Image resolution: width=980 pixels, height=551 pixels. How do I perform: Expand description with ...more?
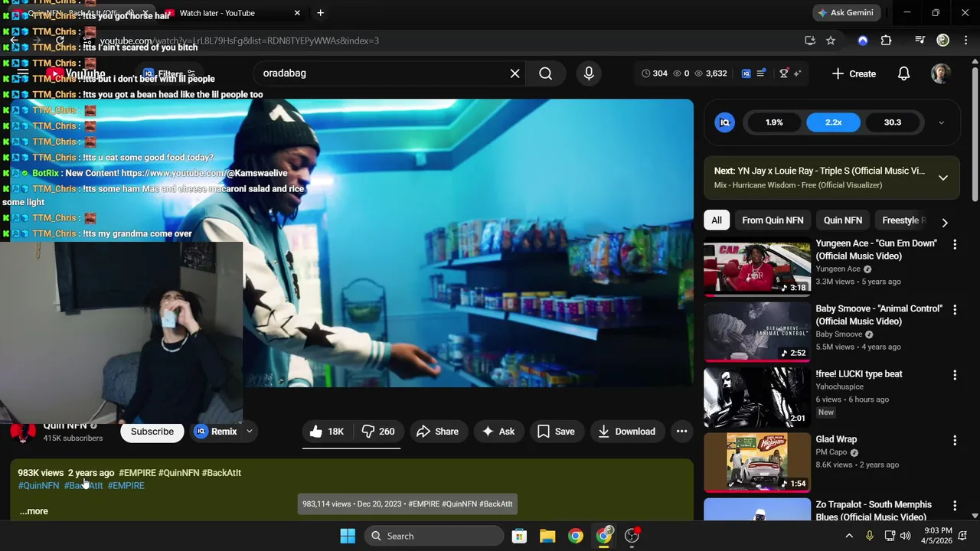[x=34, y=511]
